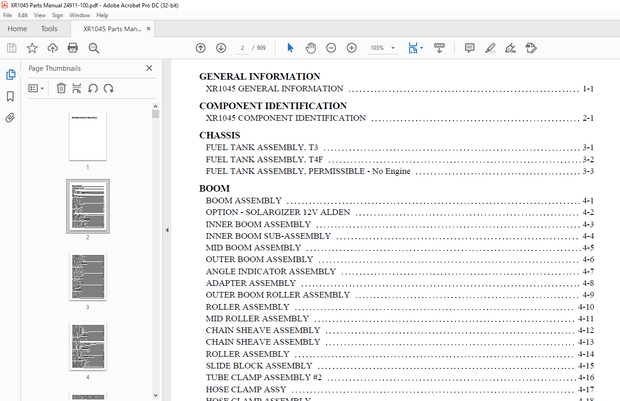Screen dimensions: 620x401
Task: Open Page Thumbnails sidebar icon
Action: [x=11, y=75]
